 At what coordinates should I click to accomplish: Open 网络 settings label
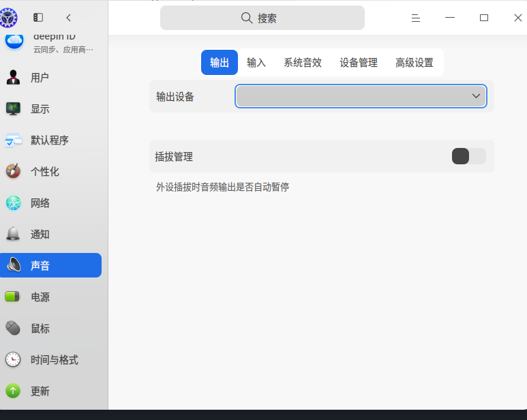(x=40, y=203)
